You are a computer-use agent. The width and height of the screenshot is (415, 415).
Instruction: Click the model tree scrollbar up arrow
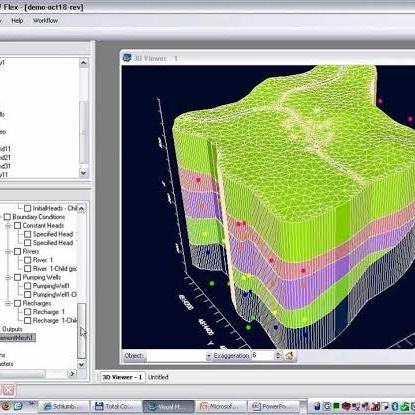click(82, 208)
